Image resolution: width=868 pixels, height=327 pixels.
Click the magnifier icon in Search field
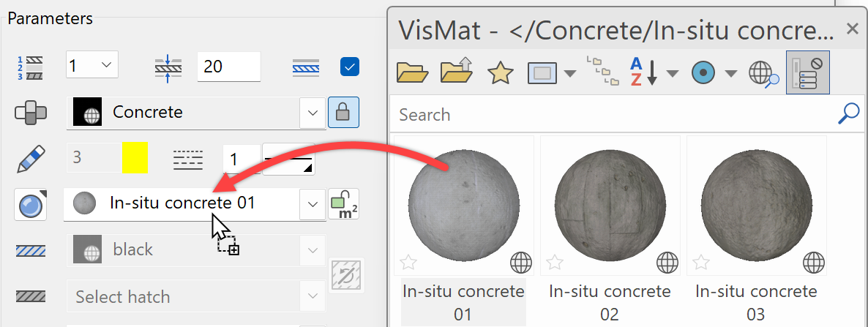click(848, 114)
